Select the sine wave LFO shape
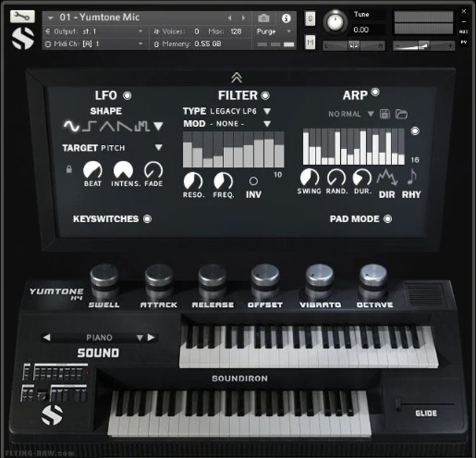This screenshot has width=476, height=458. (x=71, y=126)
